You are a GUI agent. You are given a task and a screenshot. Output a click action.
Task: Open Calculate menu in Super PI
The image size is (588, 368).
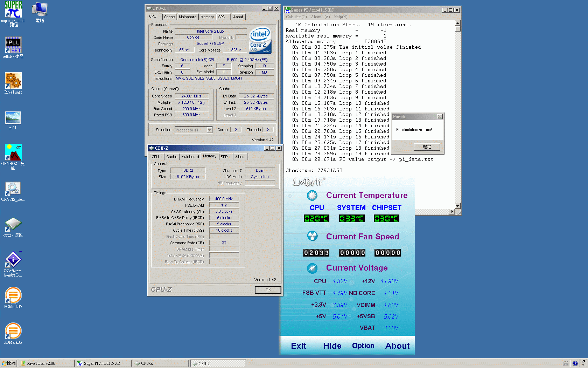pos(296,17)
